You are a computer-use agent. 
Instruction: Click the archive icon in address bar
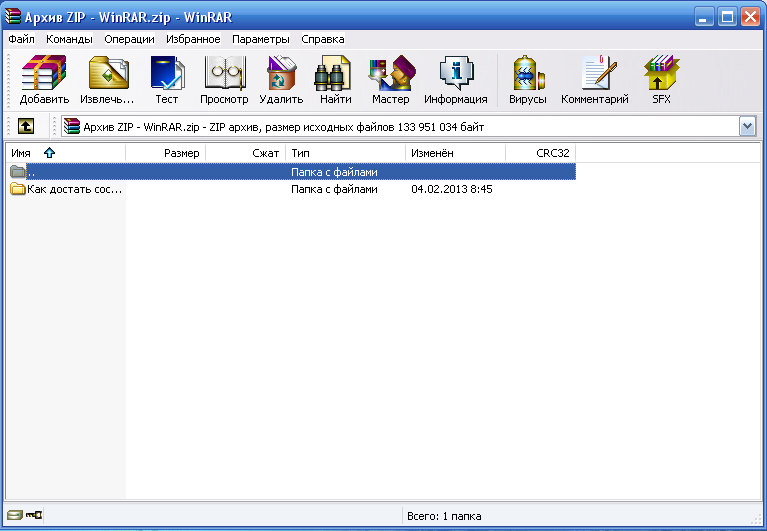[x=72, y=127]
